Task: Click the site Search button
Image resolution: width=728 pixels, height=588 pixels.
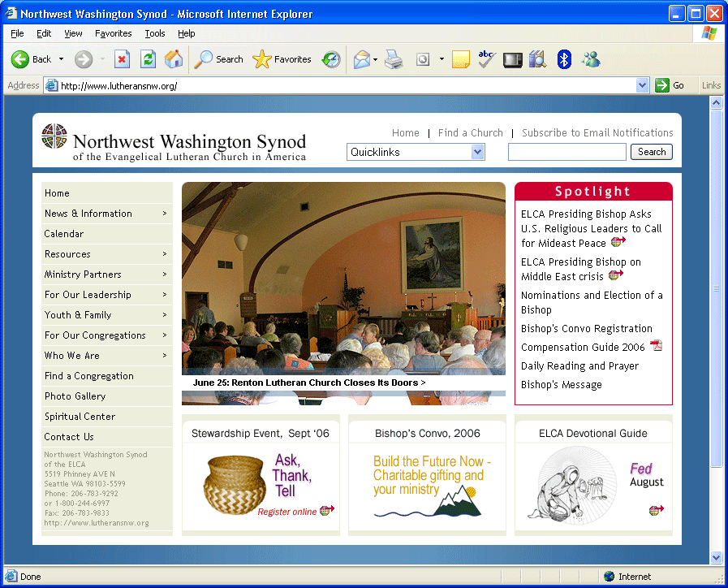Action: point(652,152)
